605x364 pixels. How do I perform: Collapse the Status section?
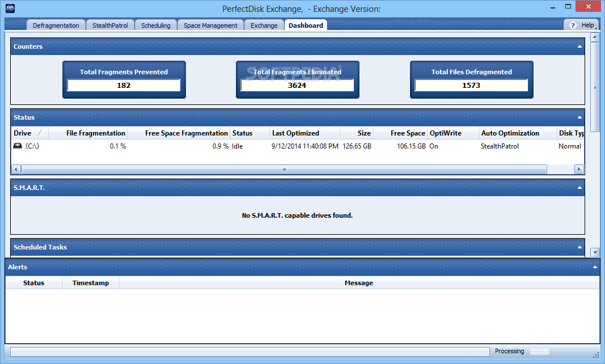[x=579, y=117]
